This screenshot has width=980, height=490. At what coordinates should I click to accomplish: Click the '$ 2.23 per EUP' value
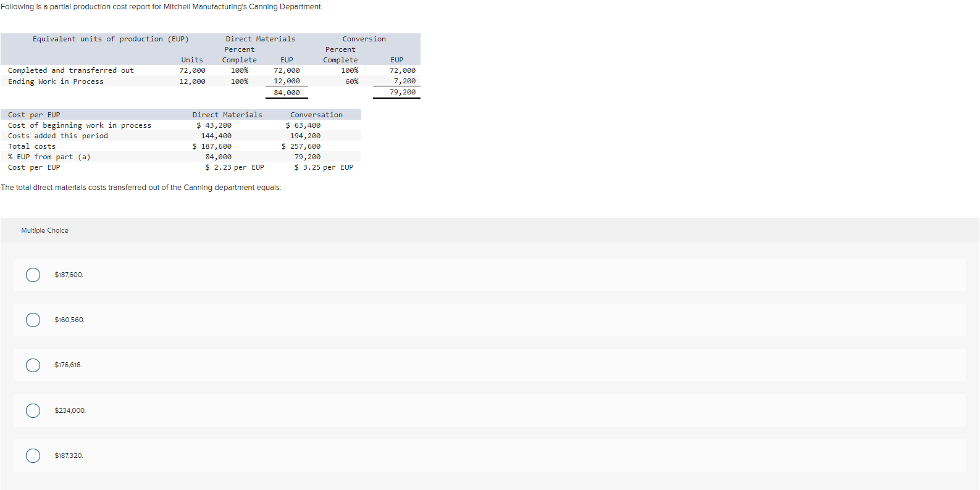pos(235,167)
